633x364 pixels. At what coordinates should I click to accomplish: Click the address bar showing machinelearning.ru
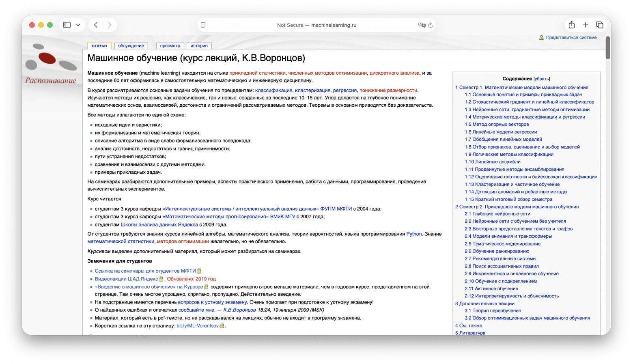tap(316, 25)
